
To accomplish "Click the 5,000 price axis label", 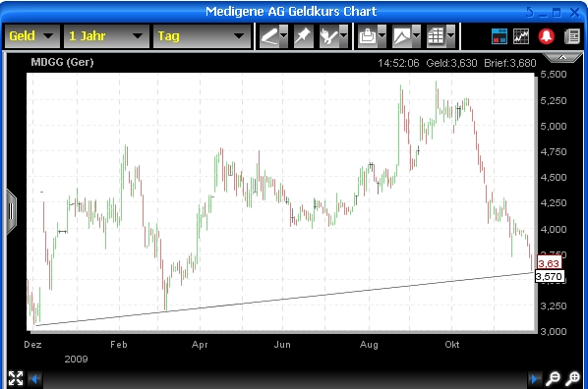I will click(554, 127).
